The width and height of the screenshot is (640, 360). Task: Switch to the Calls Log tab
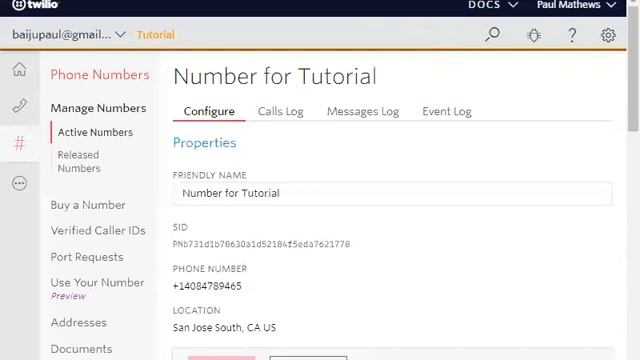point(280,111)
